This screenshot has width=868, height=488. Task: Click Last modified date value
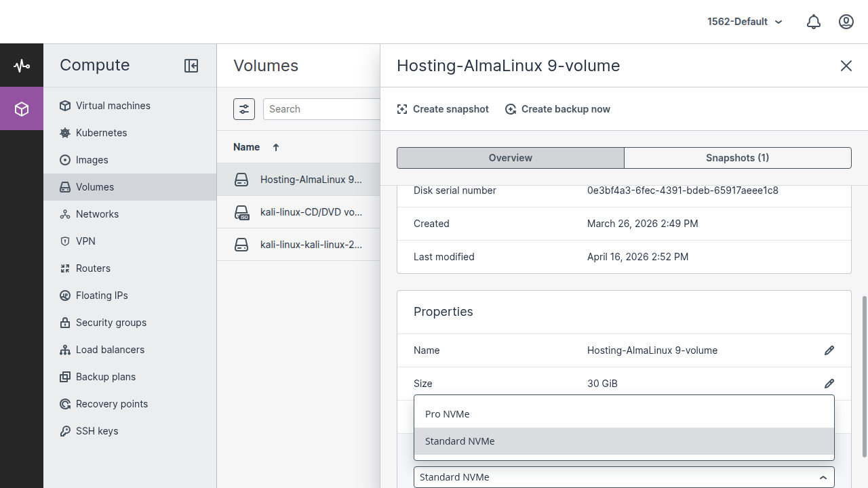click(x=637, y=257)
